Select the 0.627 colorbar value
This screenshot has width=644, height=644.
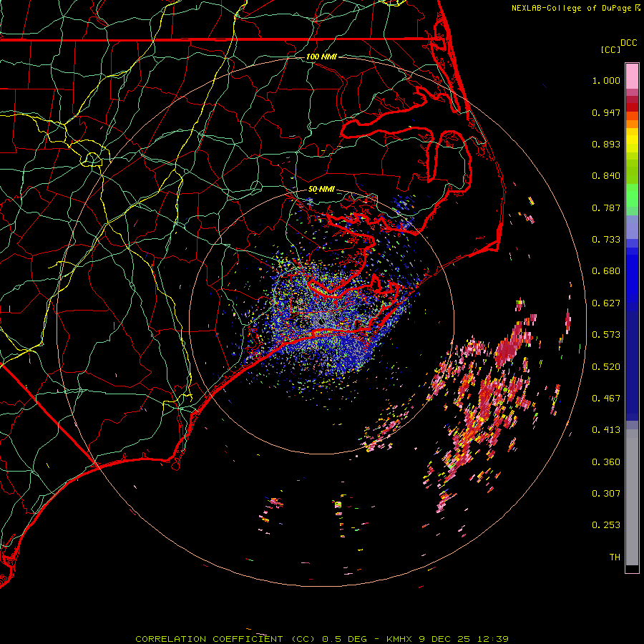[x=606, y=303]
